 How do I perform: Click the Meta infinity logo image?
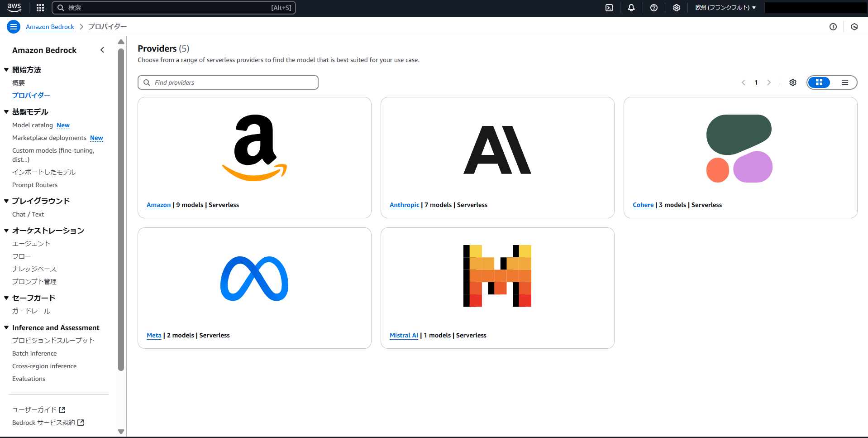pos(254,279)
